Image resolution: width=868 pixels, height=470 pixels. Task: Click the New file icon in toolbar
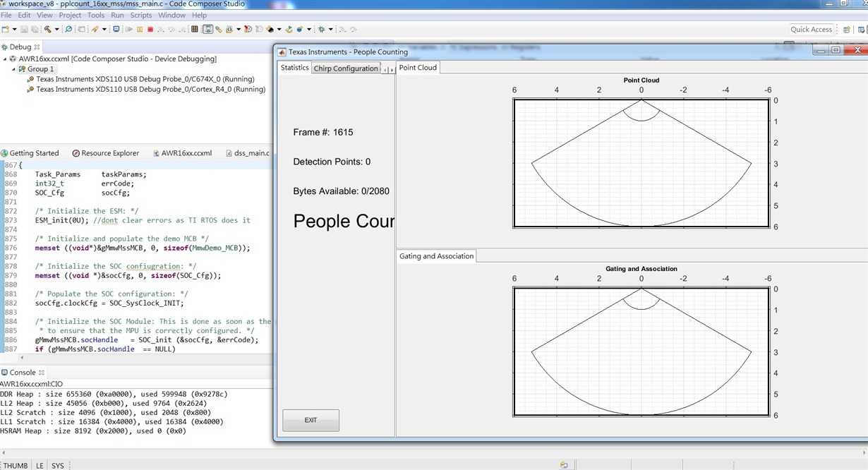(x=5, y=29)
